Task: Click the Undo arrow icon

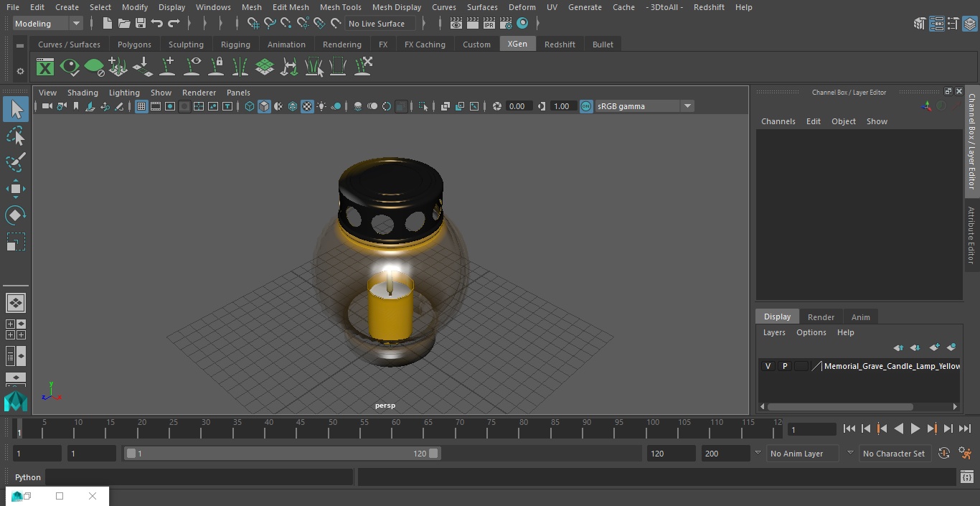Action: coord(156,24)
